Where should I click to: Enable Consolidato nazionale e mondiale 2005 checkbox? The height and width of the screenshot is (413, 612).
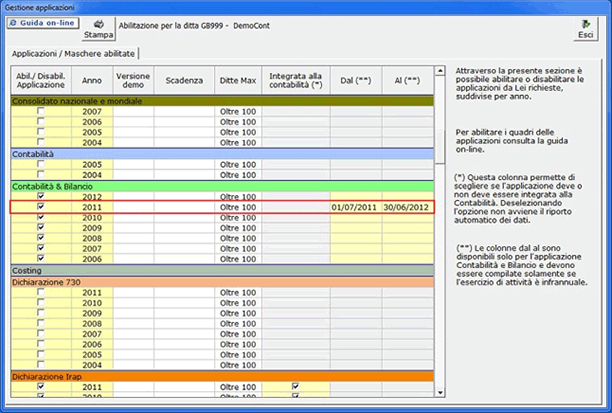pos(41,132)
